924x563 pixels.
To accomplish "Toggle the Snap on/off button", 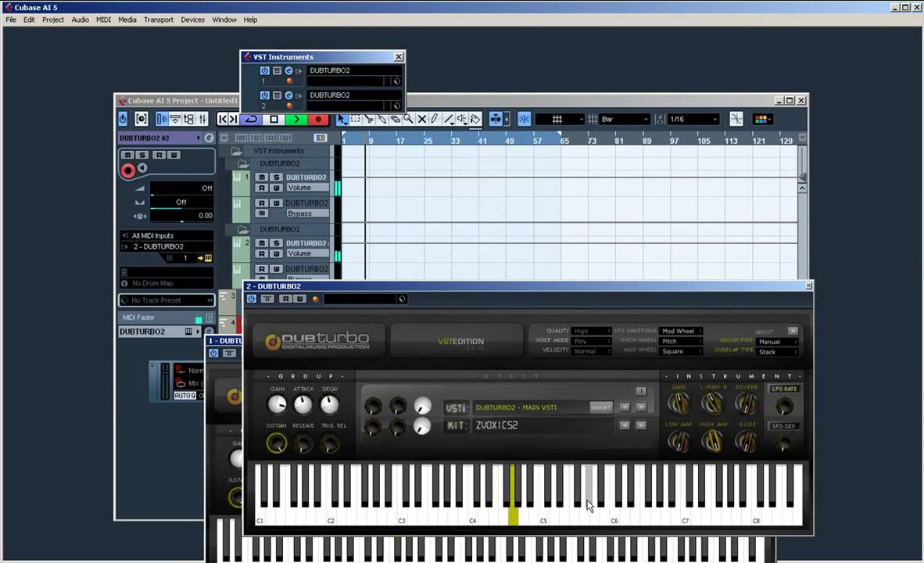I will (524, 119).
